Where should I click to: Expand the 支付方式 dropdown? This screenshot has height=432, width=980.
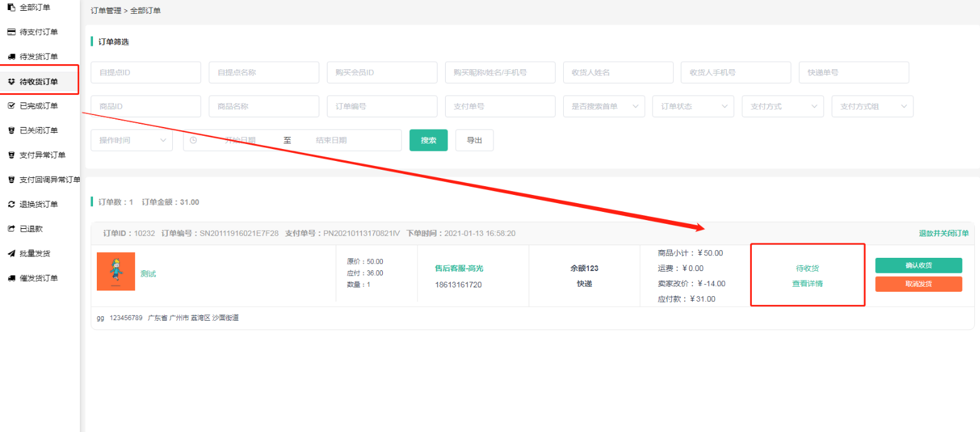coord(782,107)
